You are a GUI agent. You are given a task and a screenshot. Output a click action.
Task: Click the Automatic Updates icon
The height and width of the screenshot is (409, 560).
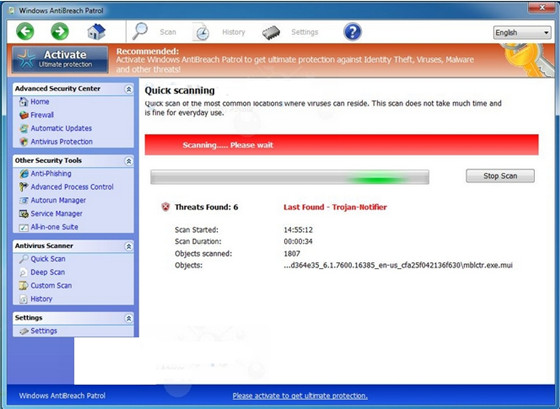[24, 128]
